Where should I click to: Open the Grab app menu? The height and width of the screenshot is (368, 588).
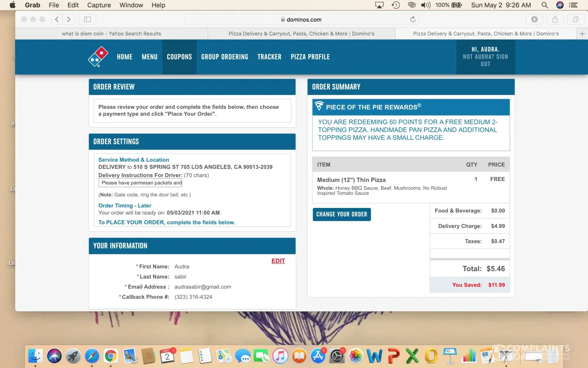[32, 5]
